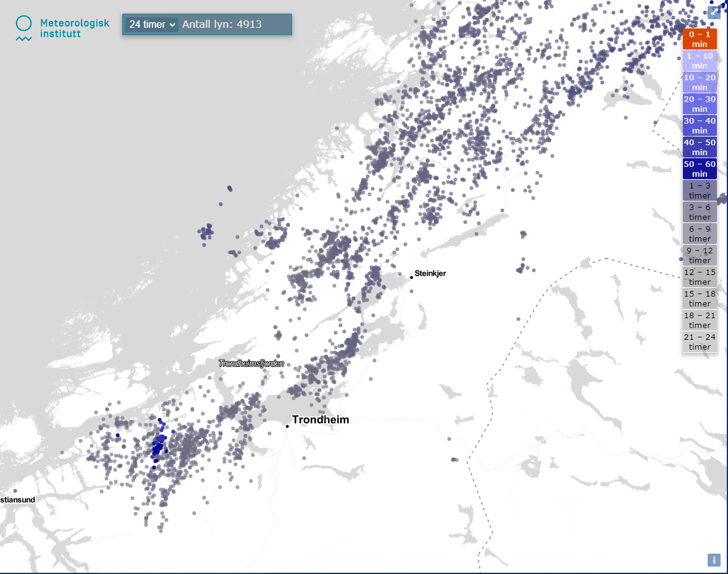Toggle the 1 – 10 min legend entry
Viewport: 728px width, 574px height.
coord(700,61)
